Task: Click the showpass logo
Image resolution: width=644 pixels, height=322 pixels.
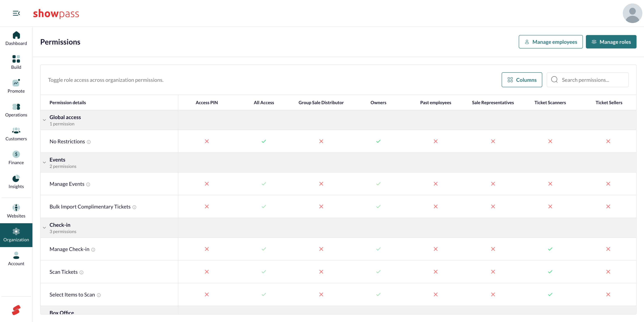Action: click(56, 13)
